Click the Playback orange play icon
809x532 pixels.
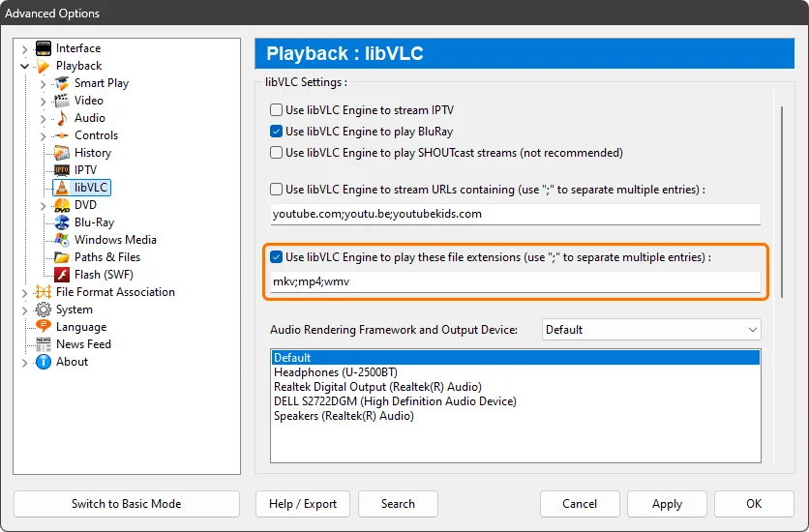coord(44,66)
